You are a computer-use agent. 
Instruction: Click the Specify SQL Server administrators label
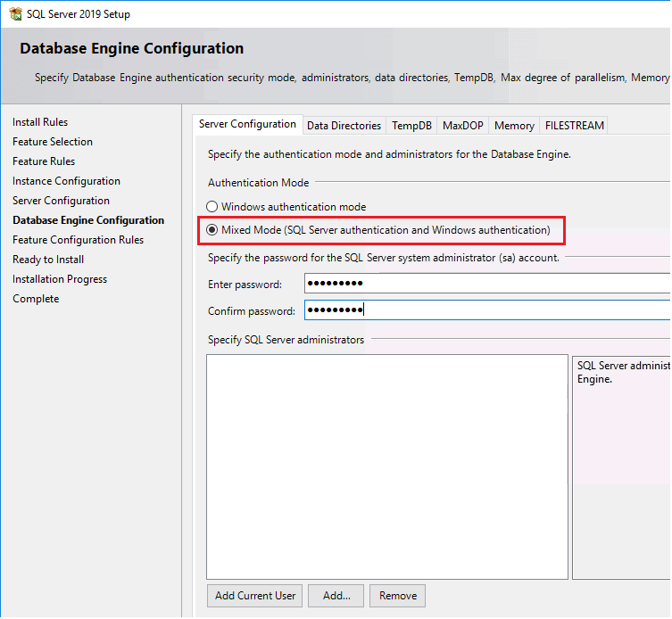(x=286, y=340)
